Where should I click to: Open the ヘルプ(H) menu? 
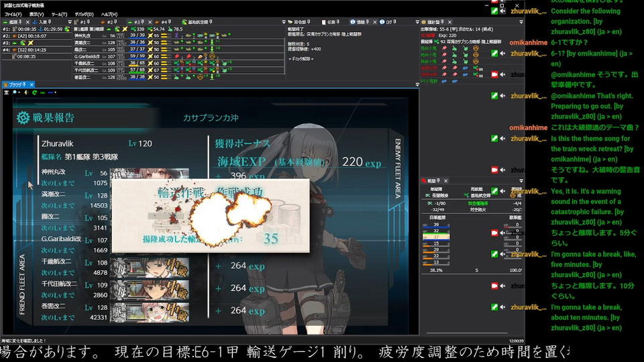[x=109, y=14]
